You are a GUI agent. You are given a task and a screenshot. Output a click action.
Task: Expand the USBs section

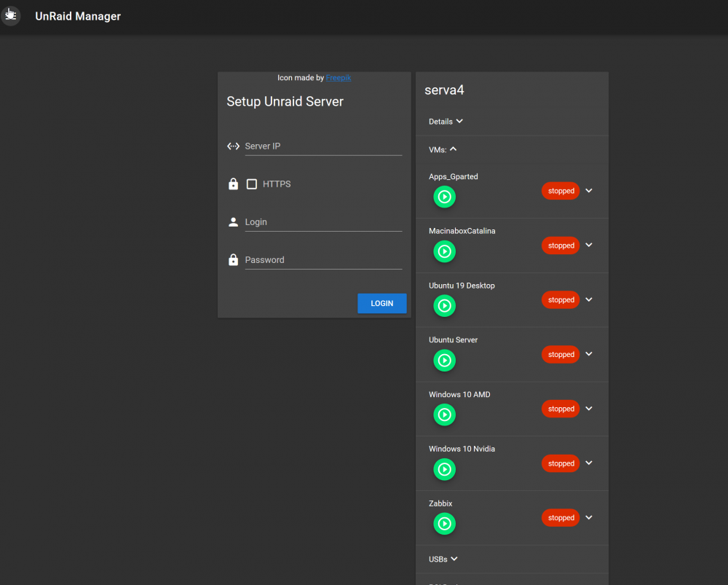tap(443, 559)
